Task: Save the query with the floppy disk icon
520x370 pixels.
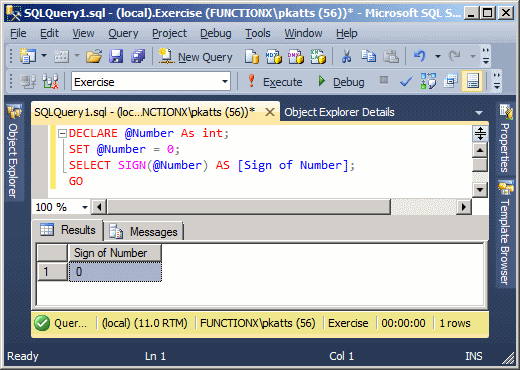Action: [116, 56]
